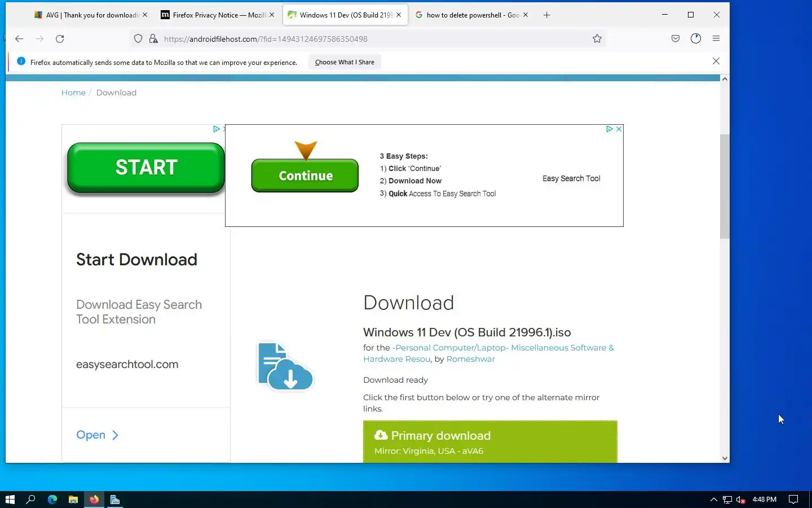Screen dimensions: 812x508
Task: Close the AVG download tab
Action: coord(145,15)
